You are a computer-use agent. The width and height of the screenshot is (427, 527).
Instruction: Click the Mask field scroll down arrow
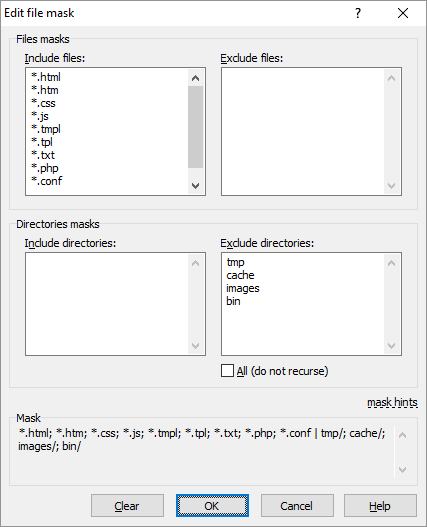click(402, 469)
